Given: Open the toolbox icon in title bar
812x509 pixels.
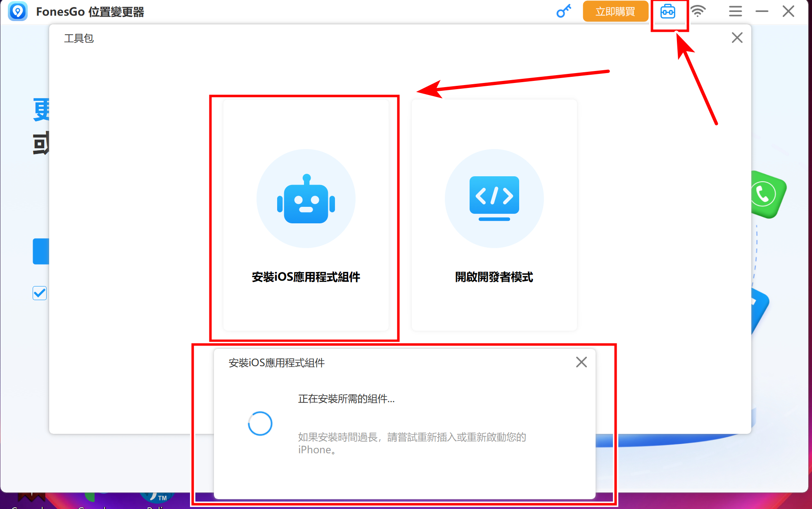Looking at the screenshot, I should point(668,12).
